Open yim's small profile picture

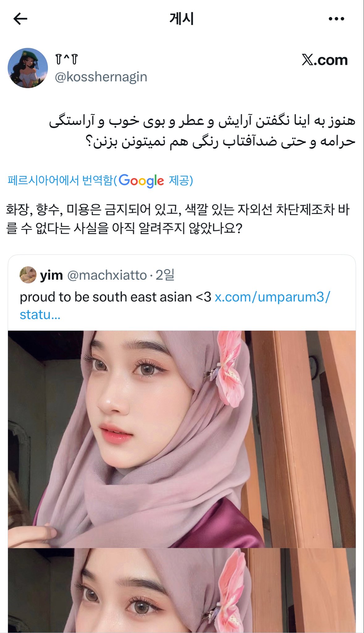click(28, 275)
